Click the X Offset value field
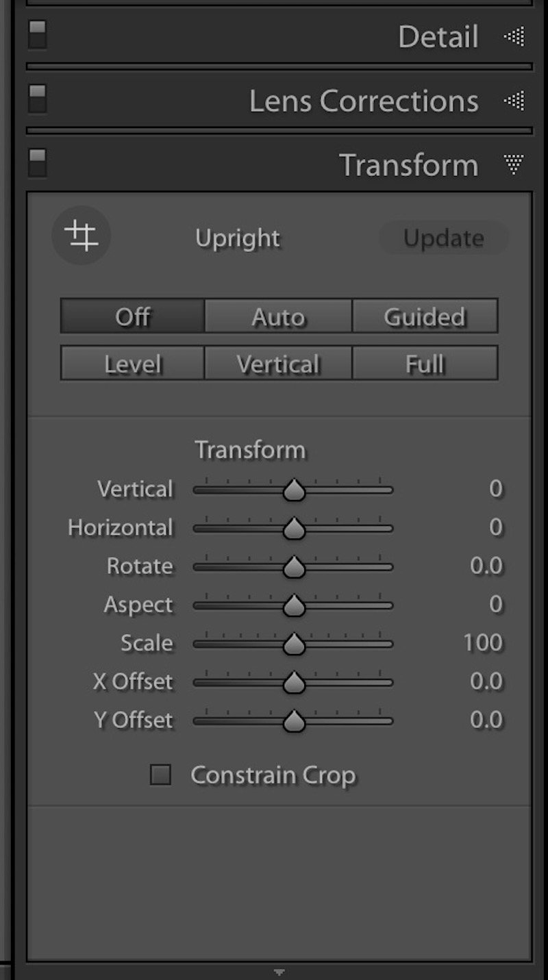Screen dimensions: 548x980 [x=486, y=681]
